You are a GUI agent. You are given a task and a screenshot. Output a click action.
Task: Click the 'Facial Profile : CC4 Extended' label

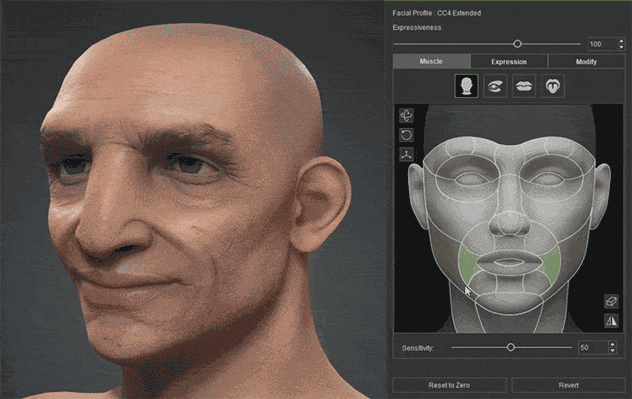tap(437, 13)
